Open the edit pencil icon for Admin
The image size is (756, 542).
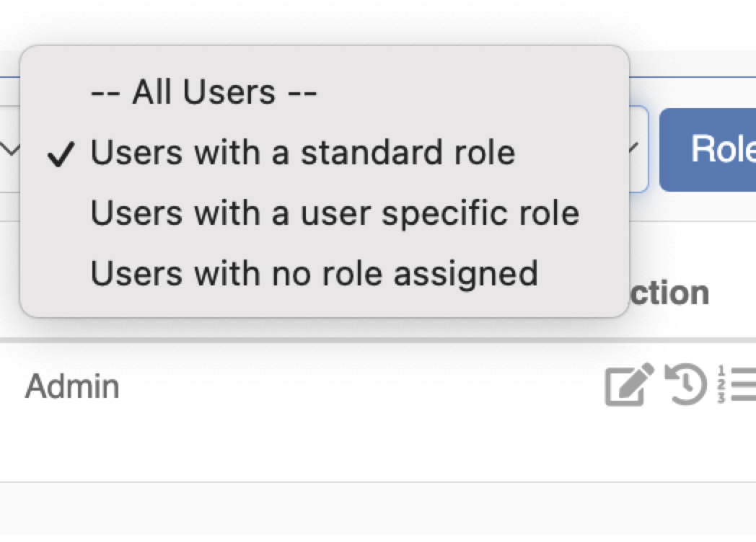pos(629,385)
